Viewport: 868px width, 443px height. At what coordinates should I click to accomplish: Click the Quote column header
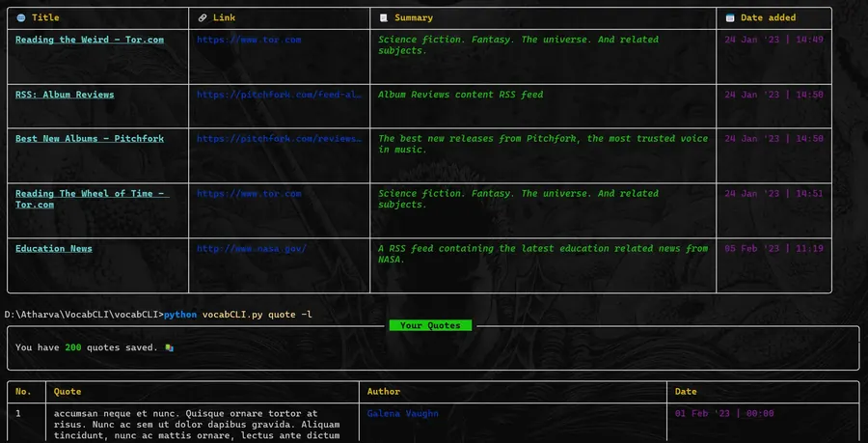click(x=68, y=392)
